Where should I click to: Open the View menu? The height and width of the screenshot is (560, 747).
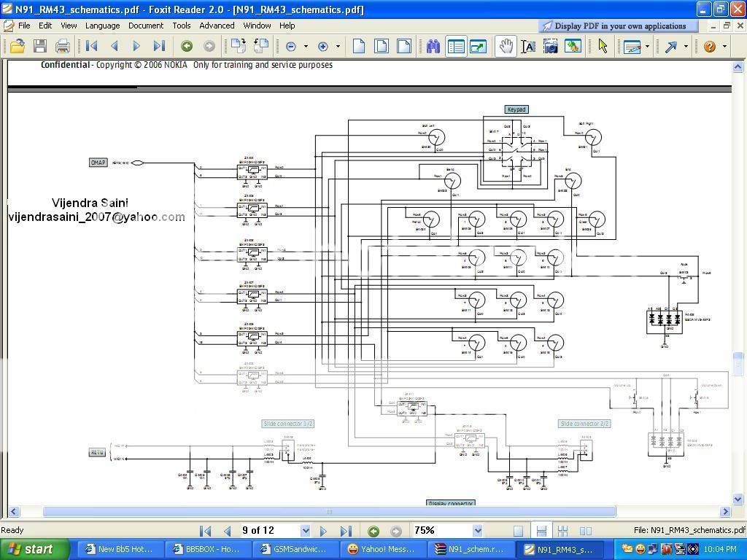click(69, 26)
